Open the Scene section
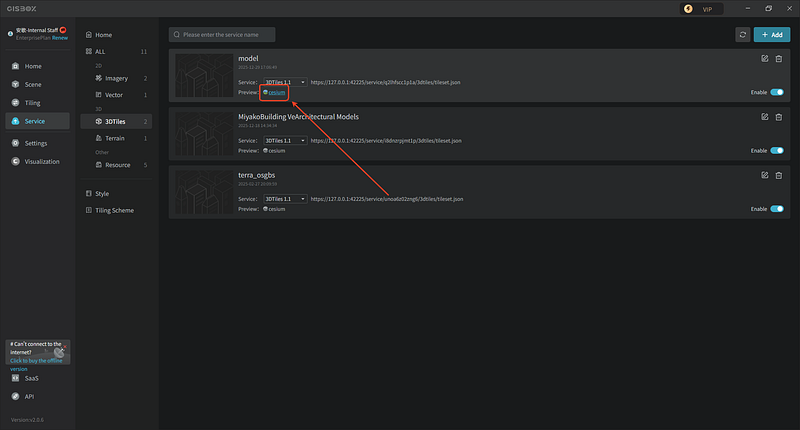Viewport: 800px width, 430px height. 37,85
